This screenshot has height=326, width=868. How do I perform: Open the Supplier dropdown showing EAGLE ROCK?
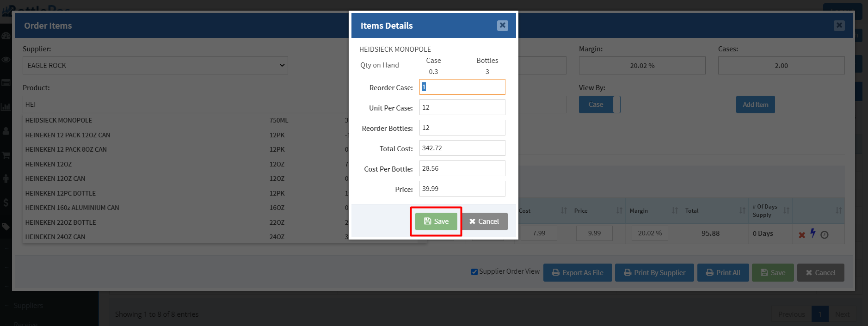click(x=155, y=66)
